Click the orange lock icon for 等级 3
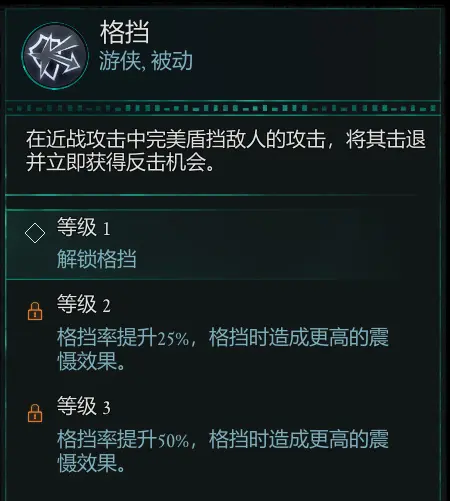Viewport: 450px width, 501px height. (x=35, y=413)
